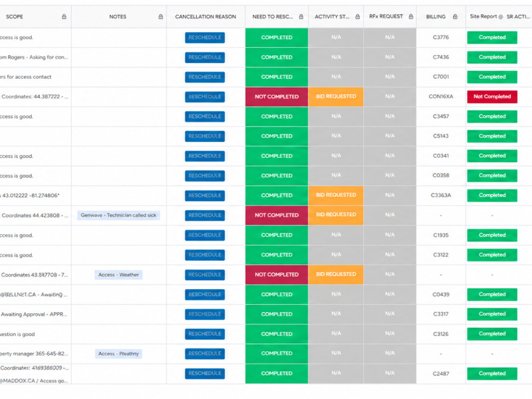Screen dimensions: 532x399
Task: Open Completed site report for C2487
Action: tap(492, 373)
